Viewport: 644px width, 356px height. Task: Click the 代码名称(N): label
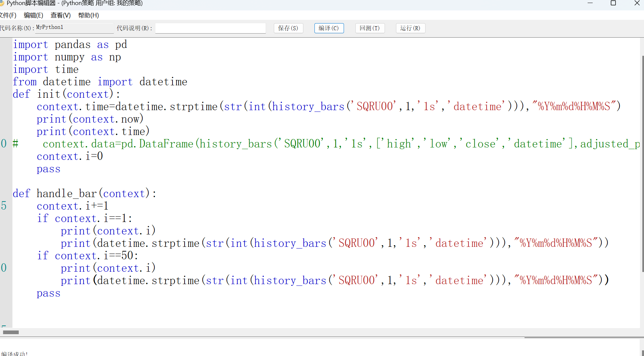17,28
